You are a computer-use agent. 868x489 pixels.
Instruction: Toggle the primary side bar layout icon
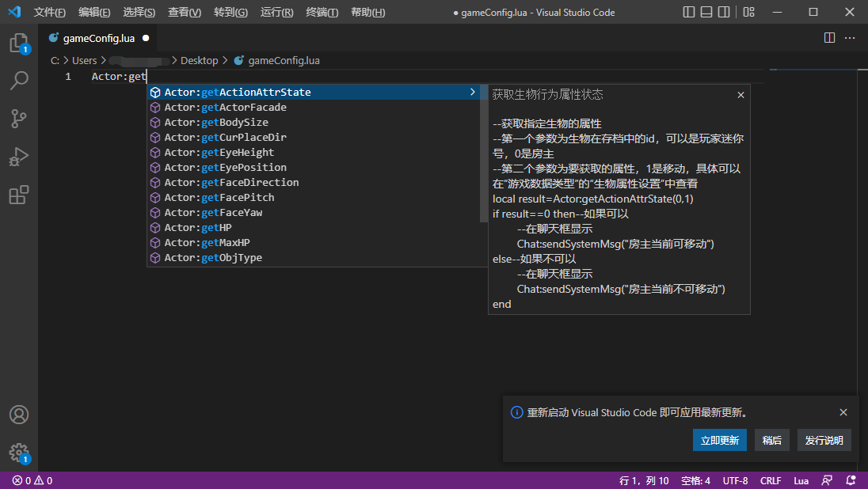point(689,12)
